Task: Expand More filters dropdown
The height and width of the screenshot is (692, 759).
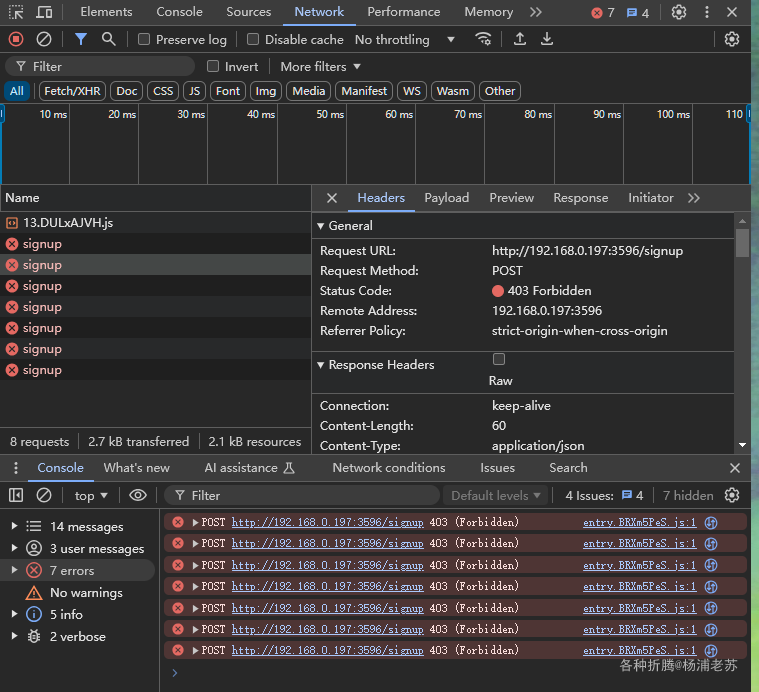Action: pyautogui.click(x=320, y=67)
